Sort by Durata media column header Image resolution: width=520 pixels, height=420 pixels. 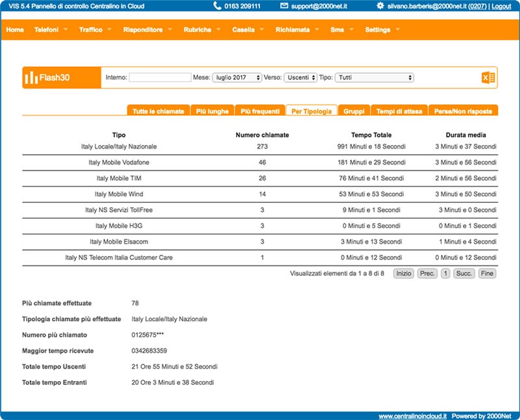tap(465, 135)
